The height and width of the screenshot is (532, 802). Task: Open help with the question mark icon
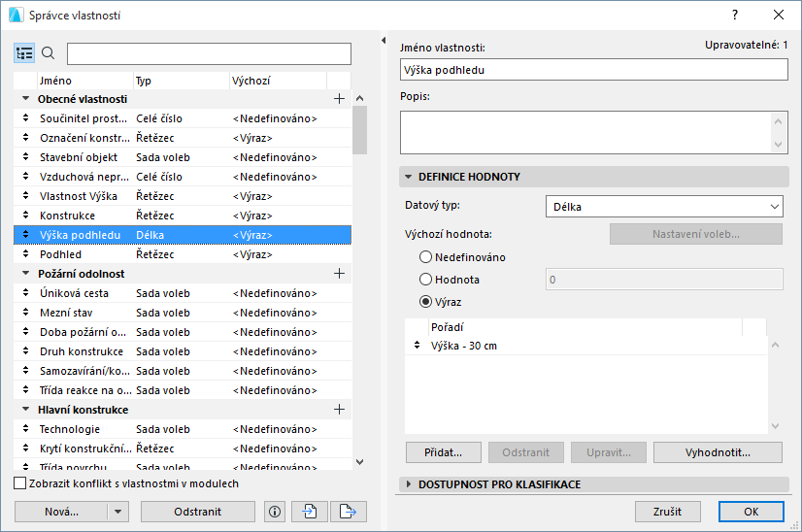click(x=735, y=15)
